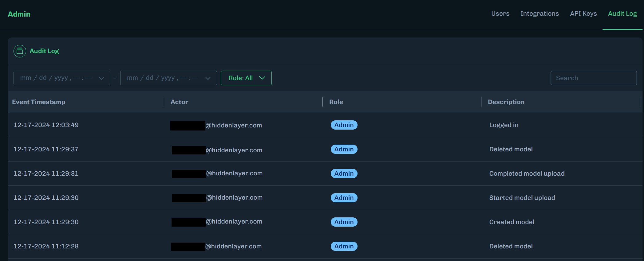Viewport: 644px width, 261px height.
Task: Click the Admin badge on Logged in row
Action: click(x=344, y=125)
